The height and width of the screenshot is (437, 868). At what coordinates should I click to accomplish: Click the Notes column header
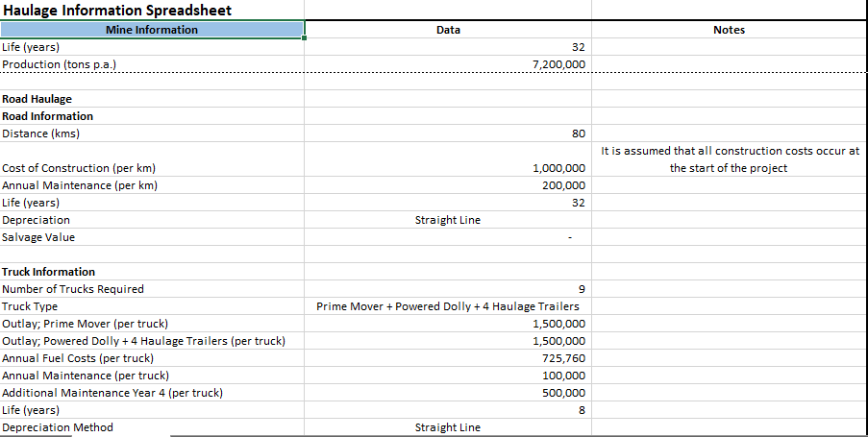tap(729, 30)
